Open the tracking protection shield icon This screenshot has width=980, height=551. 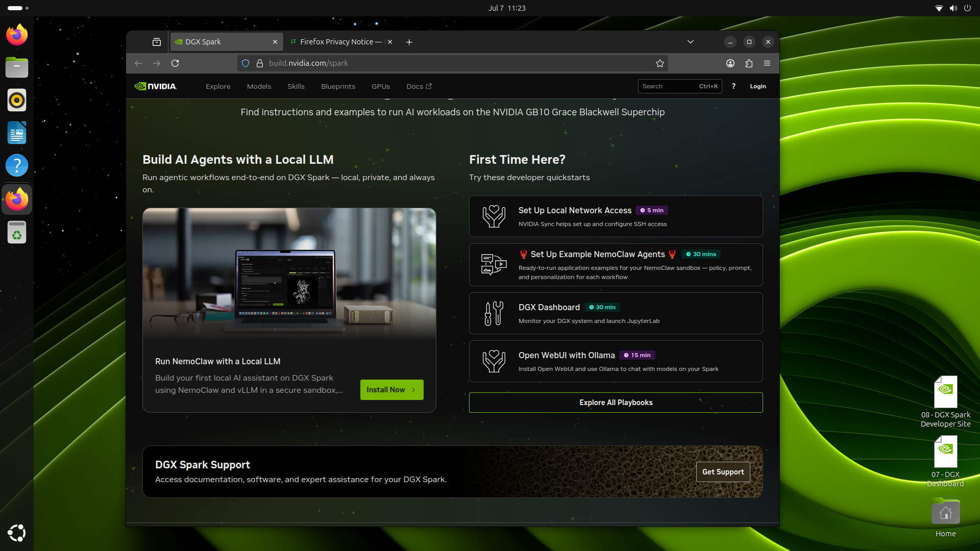pyautogui.click(x=246, y=63)
